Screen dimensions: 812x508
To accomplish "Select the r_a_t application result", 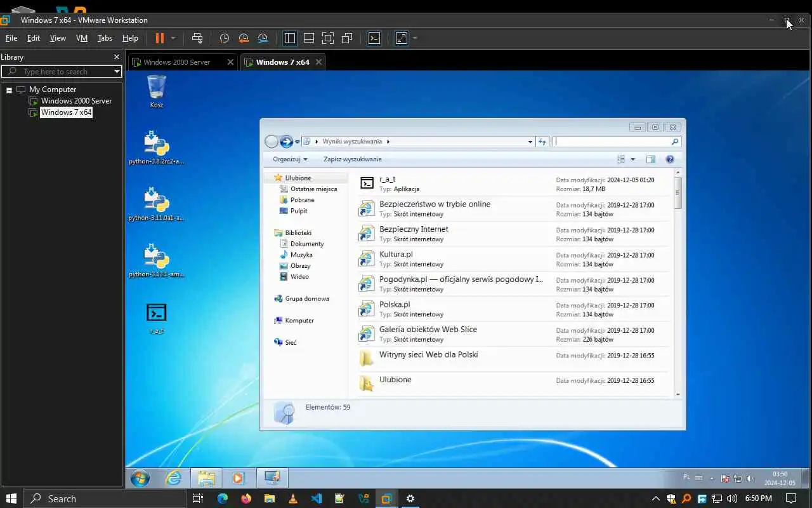I will [x=513, y=184].
